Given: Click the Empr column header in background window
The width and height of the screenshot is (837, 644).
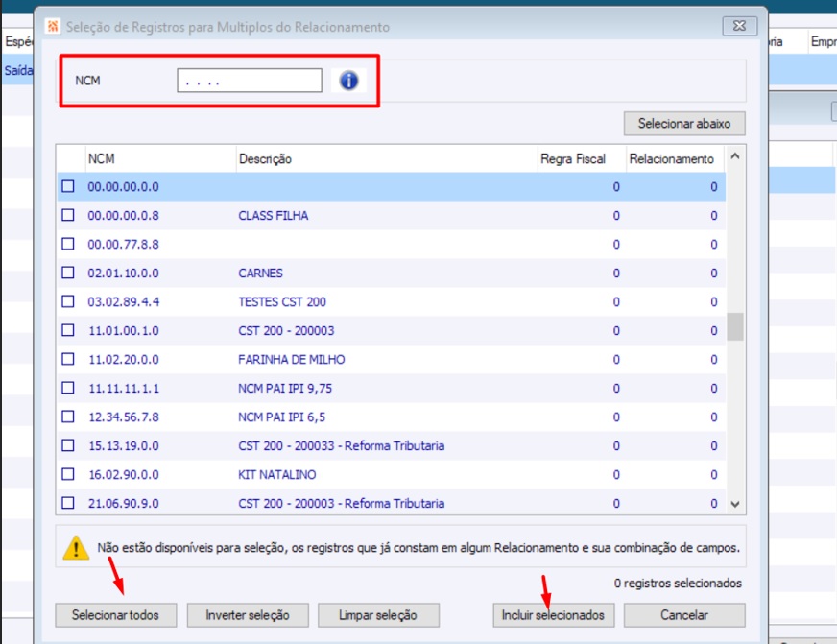Looking at the screenshot, I should click(x=823, y=41).
